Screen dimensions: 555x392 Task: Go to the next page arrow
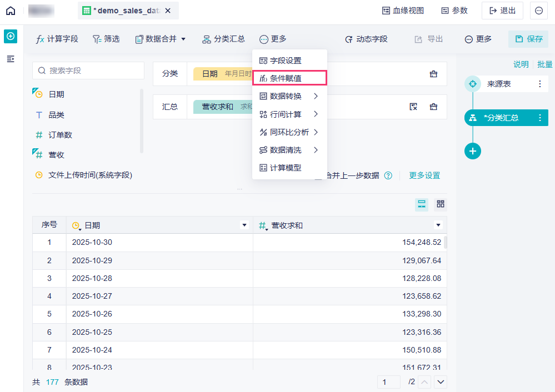coord(441,382)
